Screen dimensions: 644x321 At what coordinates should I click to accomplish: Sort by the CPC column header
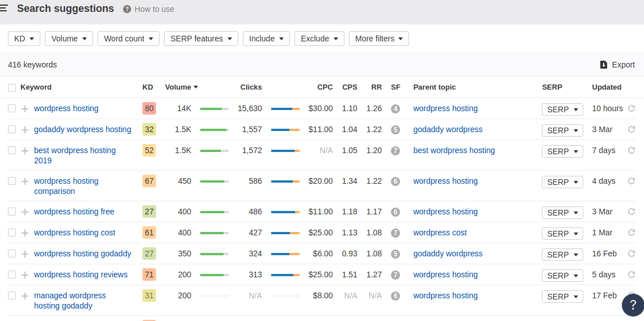325,87
